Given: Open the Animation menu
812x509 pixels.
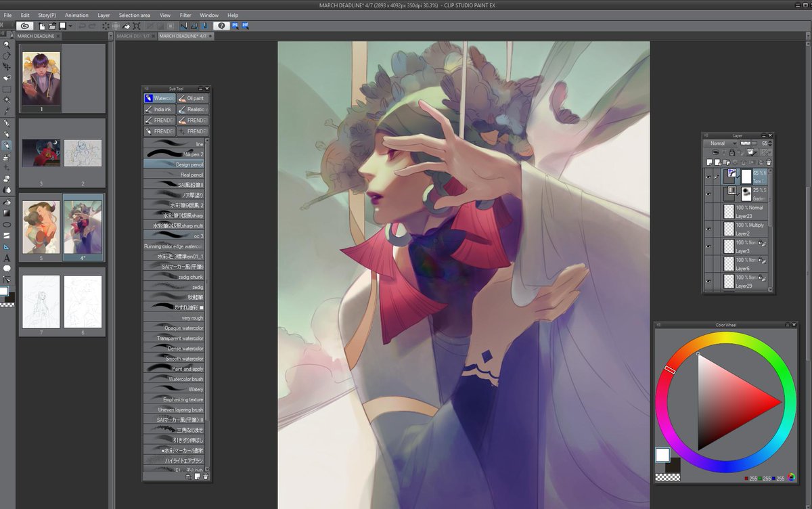Looking at the screenshot, I should [x=77, y=15].
